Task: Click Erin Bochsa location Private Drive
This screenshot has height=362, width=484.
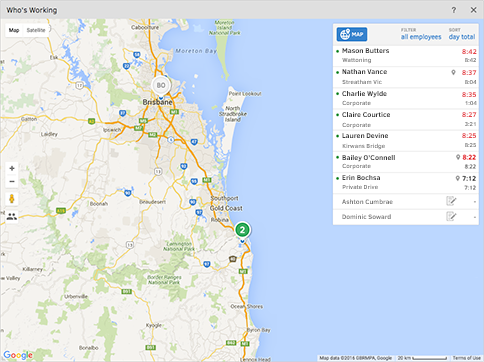Action: click(x=360, y=187)
